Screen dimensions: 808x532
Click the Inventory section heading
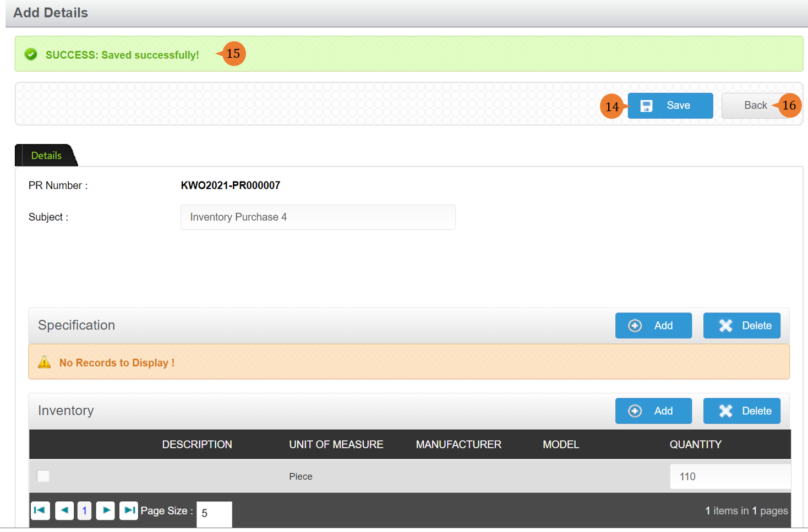[x=66, y=410]
